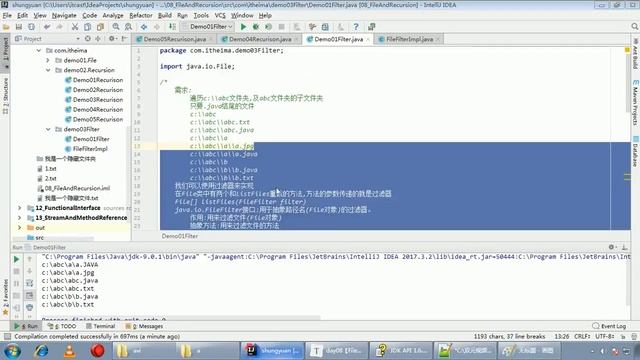640x360 pixels.
Task: Switch to Demo05Recurison.java tab
Action: point(175,39)
